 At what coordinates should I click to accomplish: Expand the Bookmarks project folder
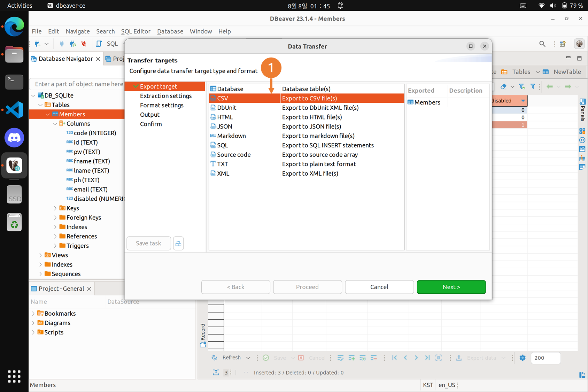[x=33, y=314]
